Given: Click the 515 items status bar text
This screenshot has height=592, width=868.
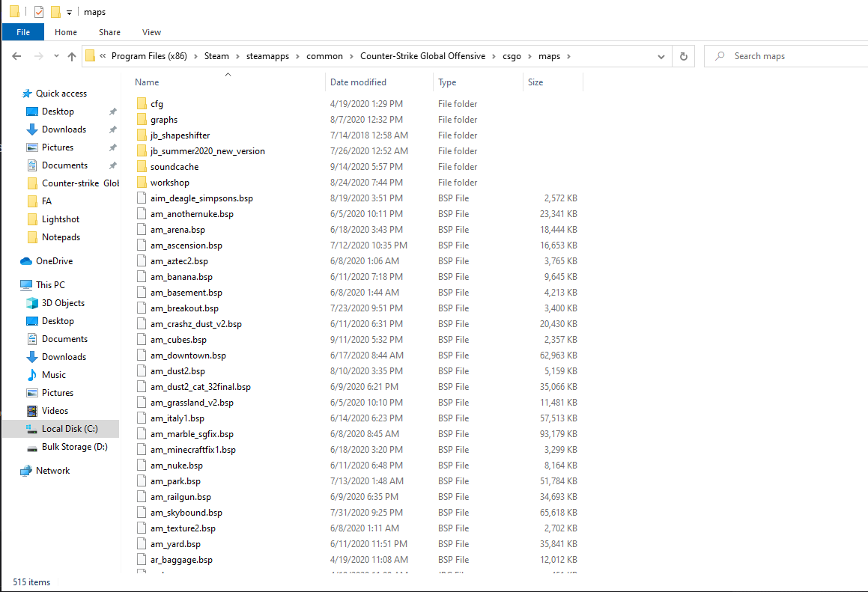Looking at the screenshot, I should point(31,582).
